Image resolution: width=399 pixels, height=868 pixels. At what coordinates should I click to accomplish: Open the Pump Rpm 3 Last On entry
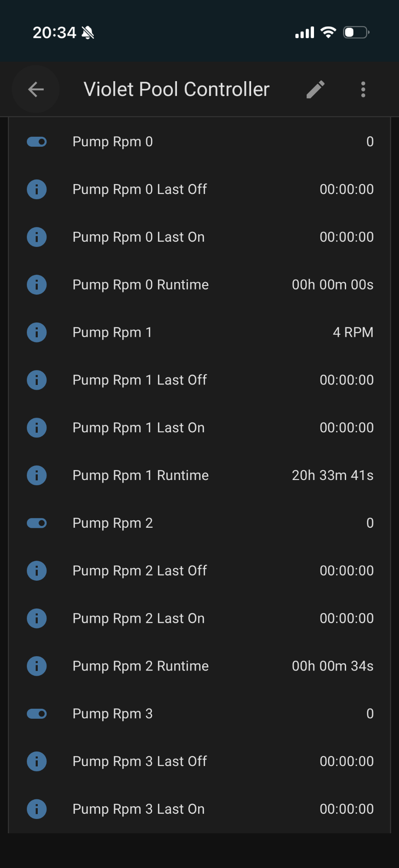[x=199, y=809]
